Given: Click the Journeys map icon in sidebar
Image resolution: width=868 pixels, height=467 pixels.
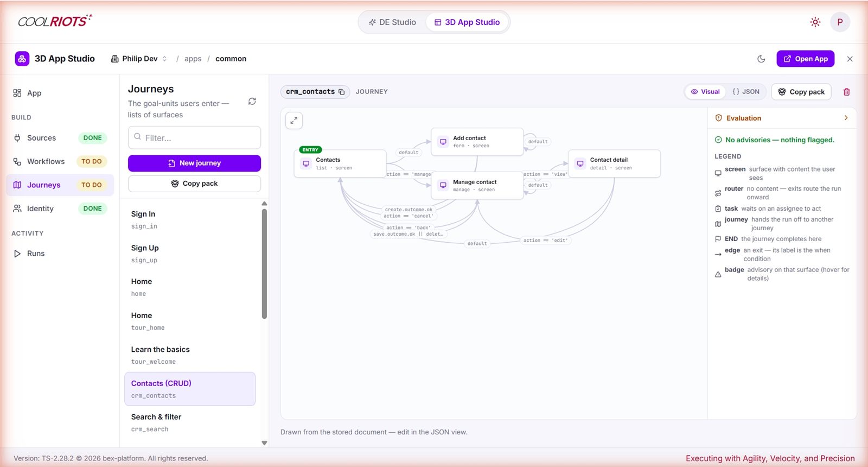Looking at the screenshot, I should tap(17, 185).
